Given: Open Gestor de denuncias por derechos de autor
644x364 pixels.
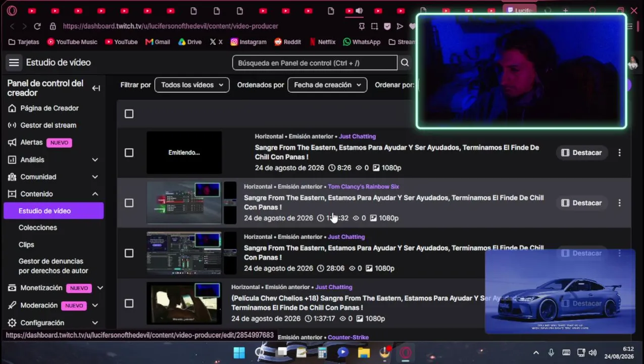Looking at the screenshot, I should [x=53, y=266].
